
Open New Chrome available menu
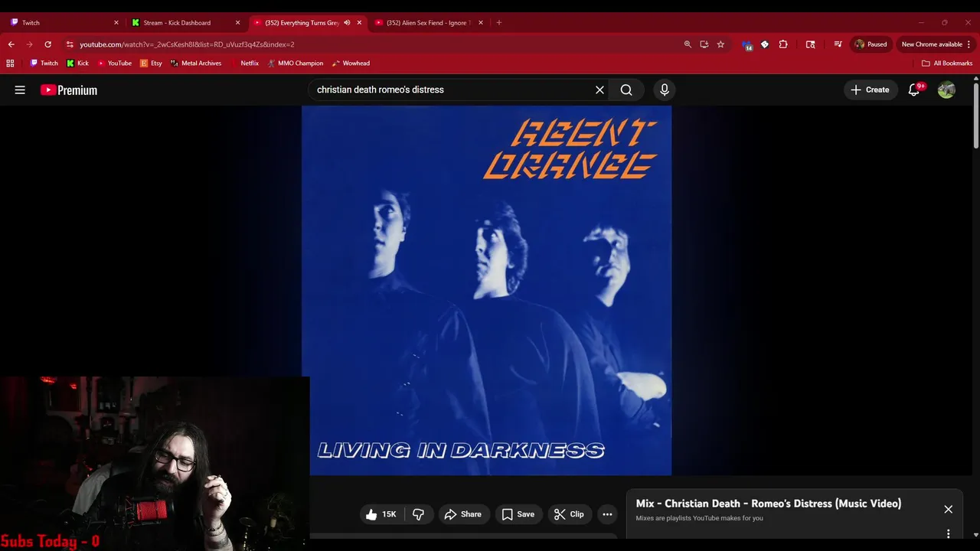pyautogui.click(x=936, y=44)
